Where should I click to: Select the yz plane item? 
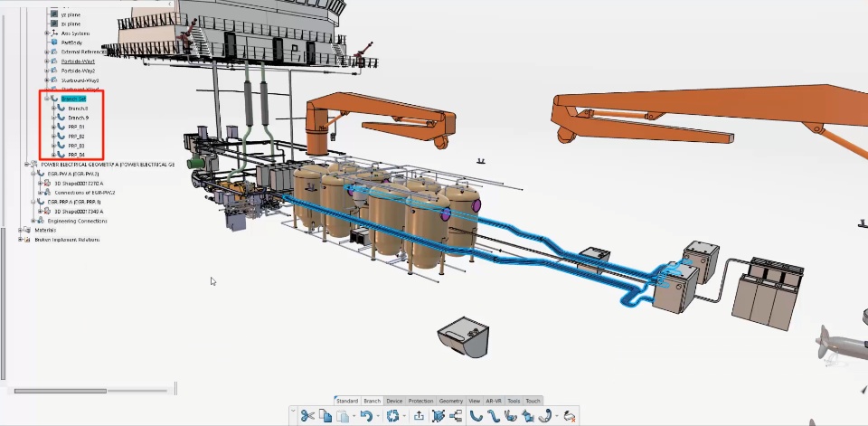[x=70, y=14]
